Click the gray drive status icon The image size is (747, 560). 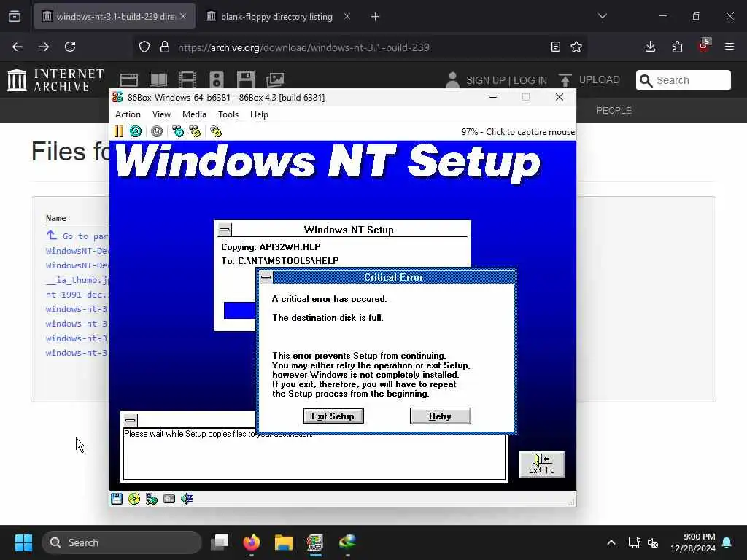point(169,499)
